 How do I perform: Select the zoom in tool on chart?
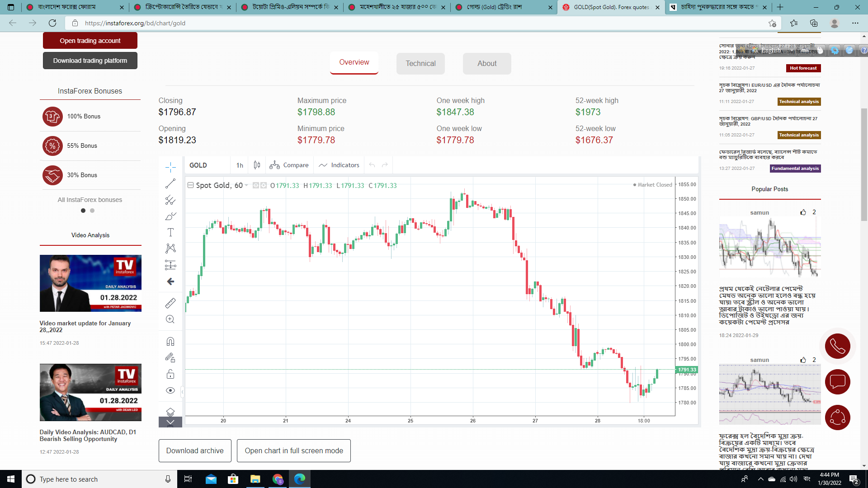[170, 319]
